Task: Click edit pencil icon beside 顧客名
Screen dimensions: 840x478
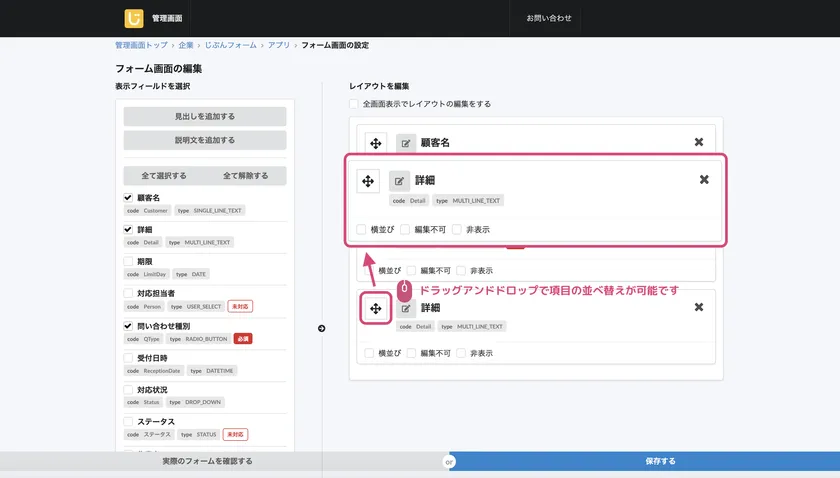Action: pos(406,142)
